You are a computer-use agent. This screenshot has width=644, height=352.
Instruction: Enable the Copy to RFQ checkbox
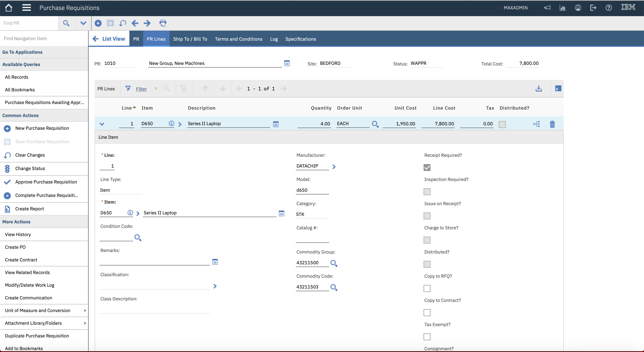pyautogui.click(x=427, y=288)
